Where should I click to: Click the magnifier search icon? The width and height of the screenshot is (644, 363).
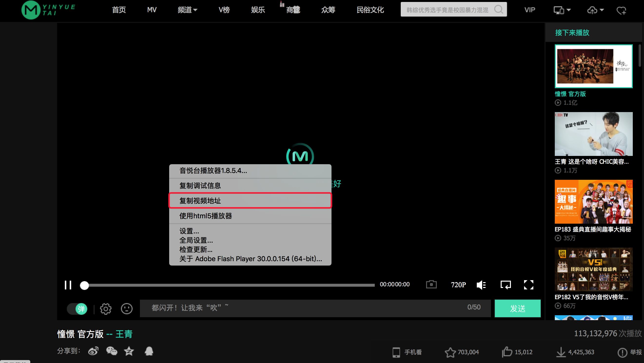[x=499, y=10]
